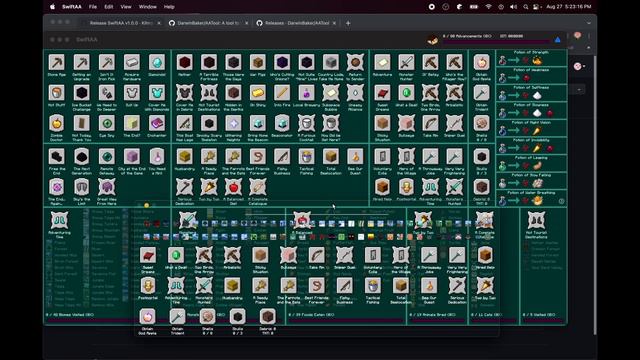Click the Potion of Water Breathing row
640x360 pixels.
pyautogui.click(x=531, y=199)
